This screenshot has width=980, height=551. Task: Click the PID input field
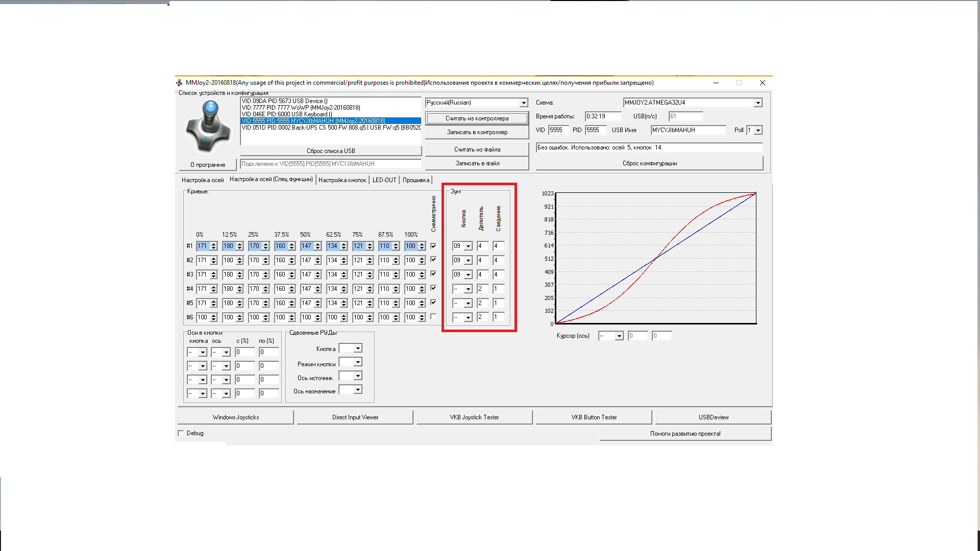tap(595, 131)
